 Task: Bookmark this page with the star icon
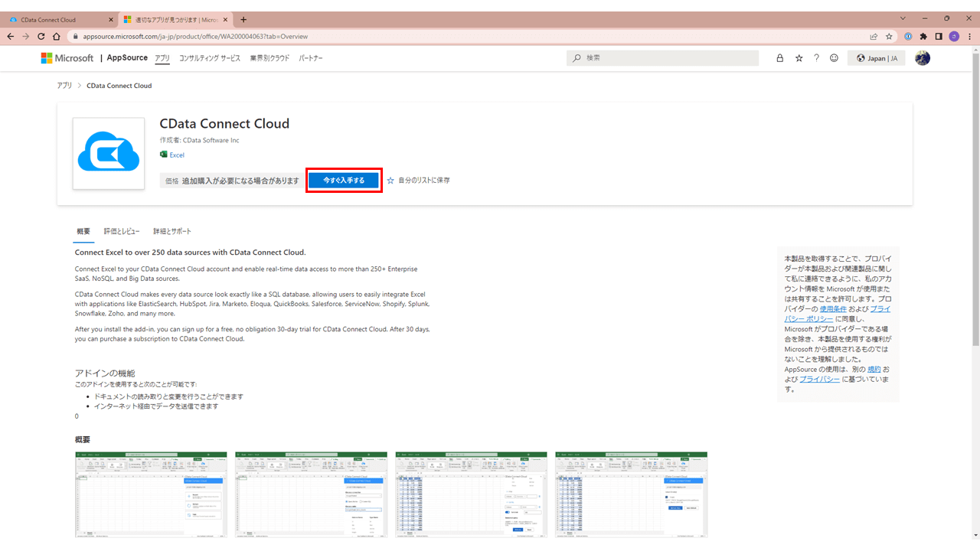coord(889,36)
